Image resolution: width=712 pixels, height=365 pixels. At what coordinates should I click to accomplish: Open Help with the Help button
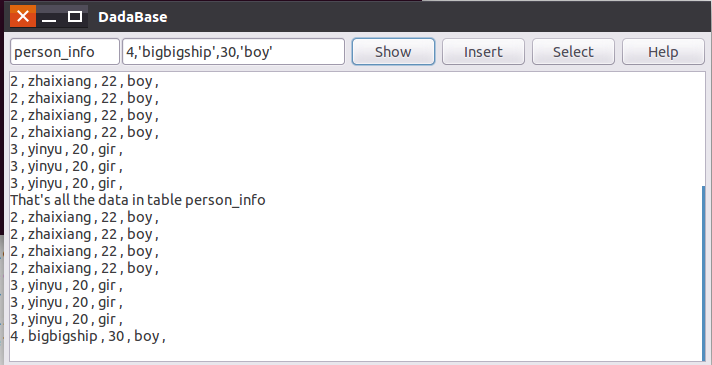coord(663,52)
